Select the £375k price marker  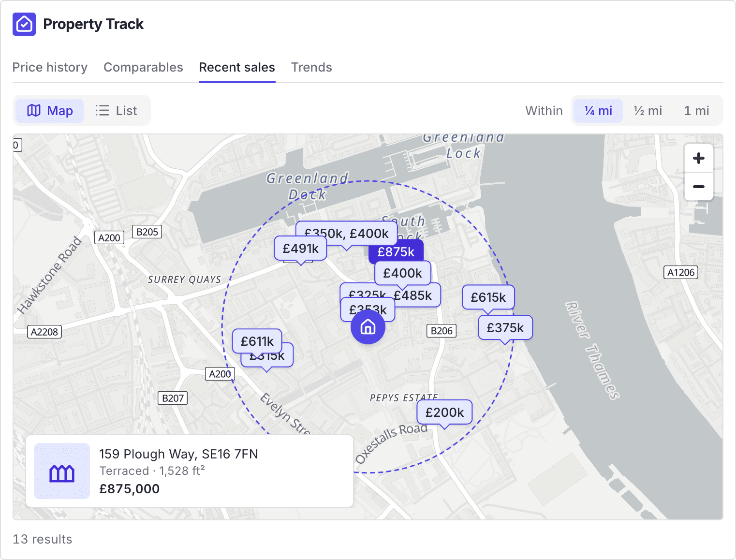(505, 328)
